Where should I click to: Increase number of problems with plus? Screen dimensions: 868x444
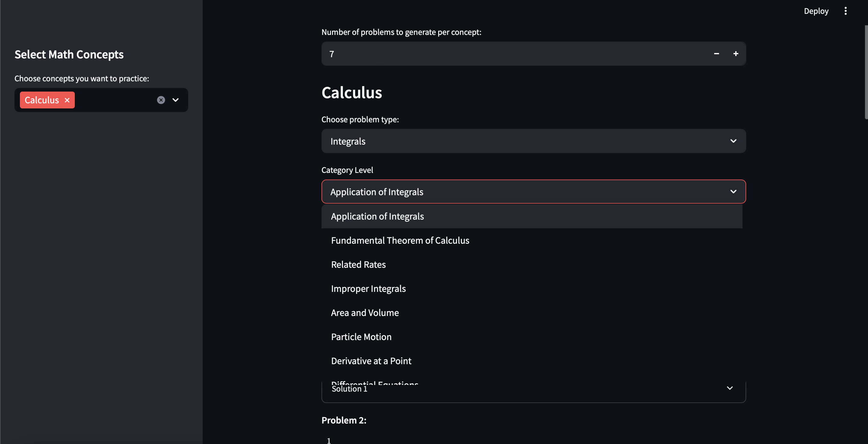(x=736, y=54)
